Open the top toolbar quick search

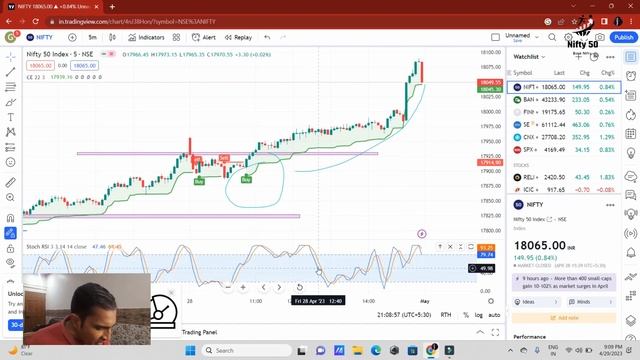(x=552, y=37)
